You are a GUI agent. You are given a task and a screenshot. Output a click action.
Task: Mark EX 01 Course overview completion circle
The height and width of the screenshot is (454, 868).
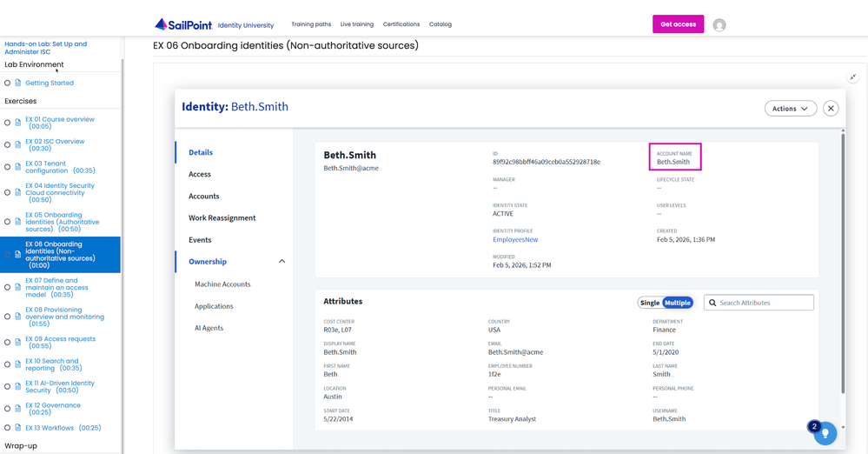(x=7, y=123)
